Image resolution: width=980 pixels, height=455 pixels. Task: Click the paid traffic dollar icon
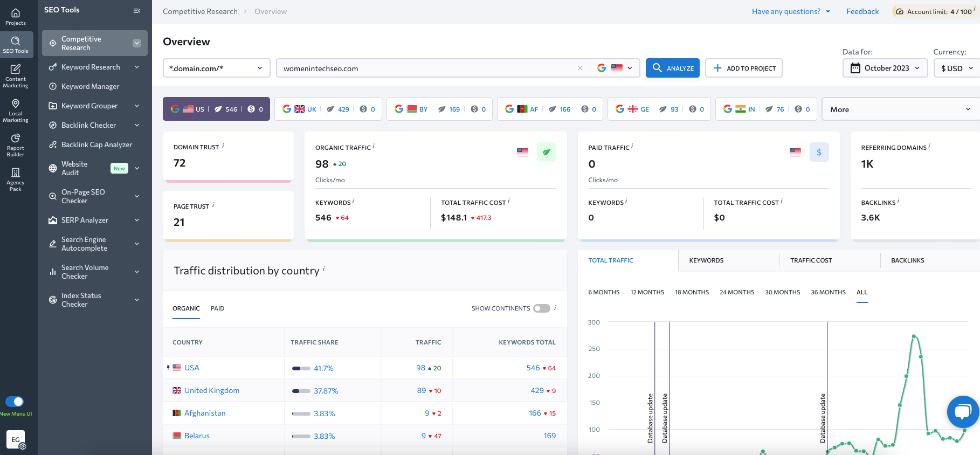[819, 152]
